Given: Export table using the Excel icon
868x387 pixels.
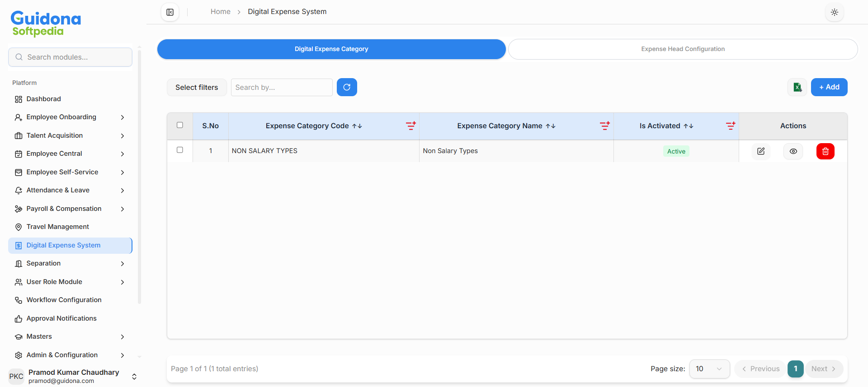Looking at the screenshot, I should (797, 87).
